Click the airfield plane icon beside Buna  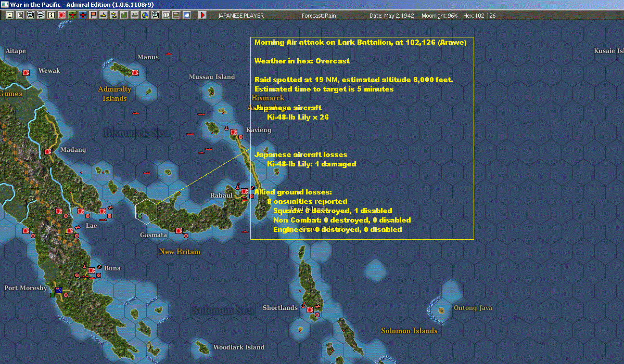click(99, 267)
